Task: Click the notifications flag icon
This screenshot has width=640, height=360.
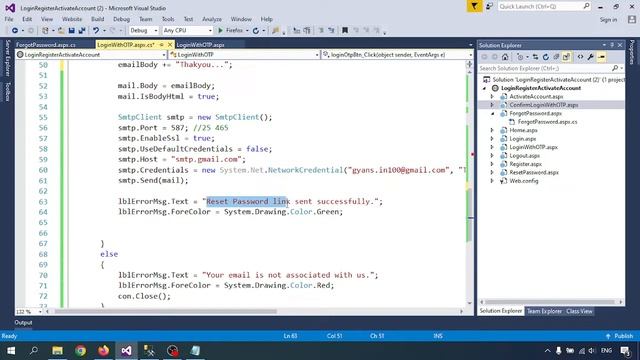Action: tap(474, 7)
